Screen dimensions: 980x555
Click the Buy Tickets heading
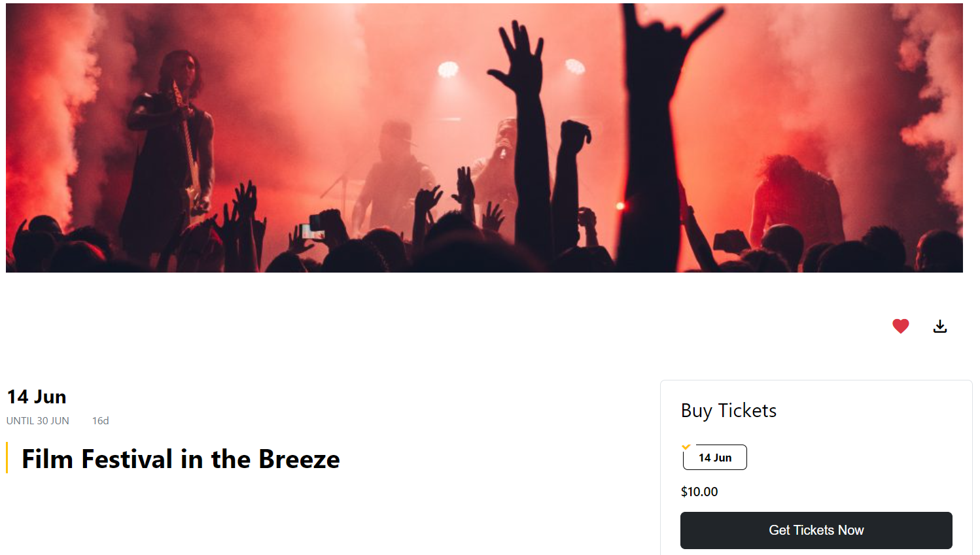click(728, 411)
